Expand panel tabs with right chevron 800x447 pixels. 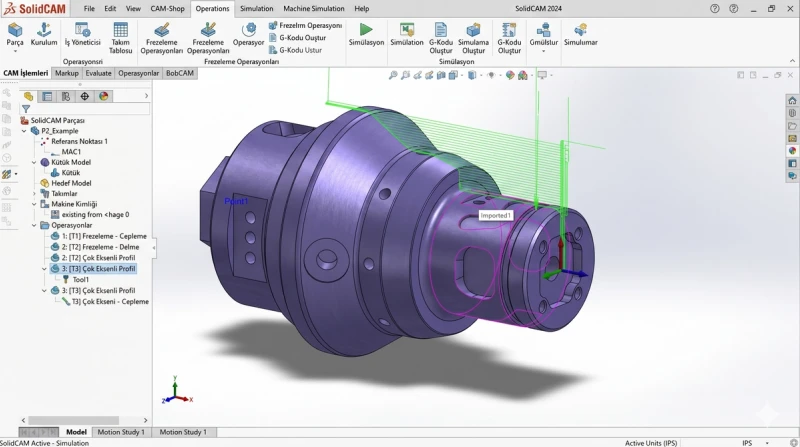click(x=146, y=96)
